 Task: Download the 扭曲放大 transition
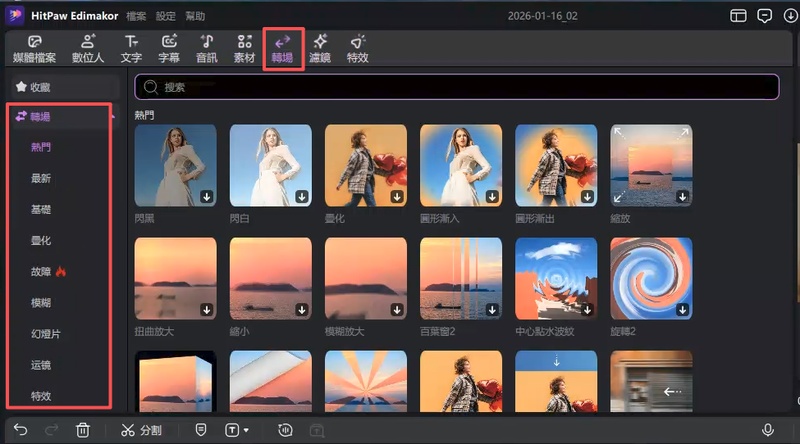[x=207, y=310]
